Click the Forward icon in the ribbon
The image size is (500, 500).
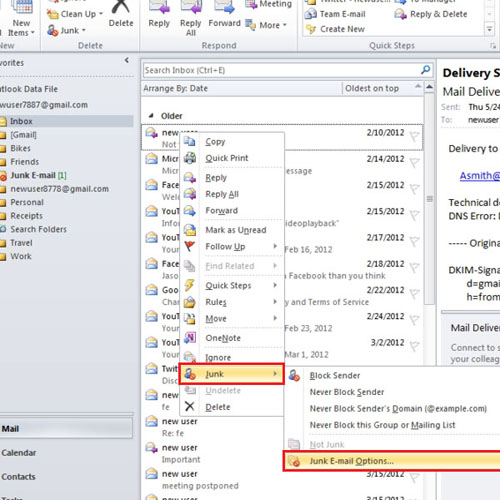click(x=224, y=7)
